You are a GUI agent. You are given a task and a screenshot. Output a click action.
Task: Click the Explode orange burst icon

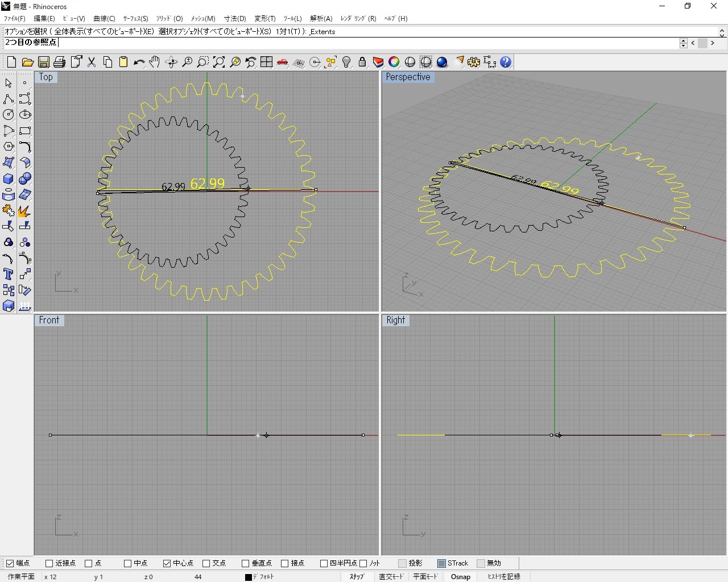tap(24, 210)
